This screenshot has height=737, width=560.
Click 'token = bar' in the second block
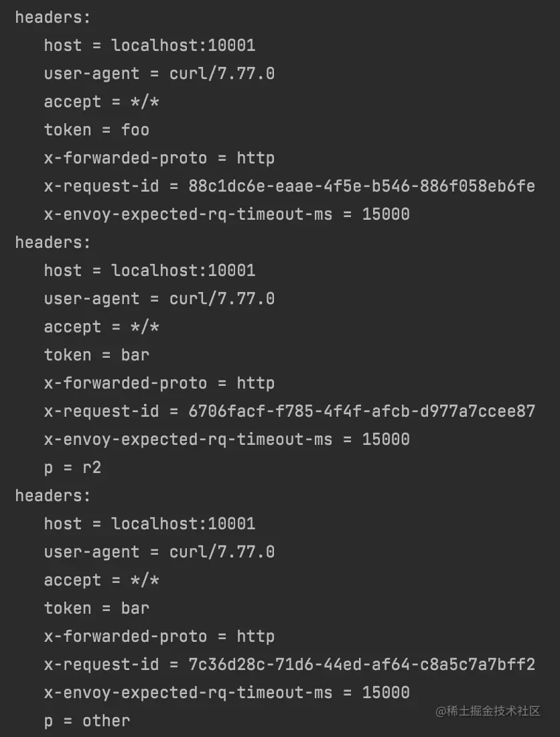click(96, 355)
